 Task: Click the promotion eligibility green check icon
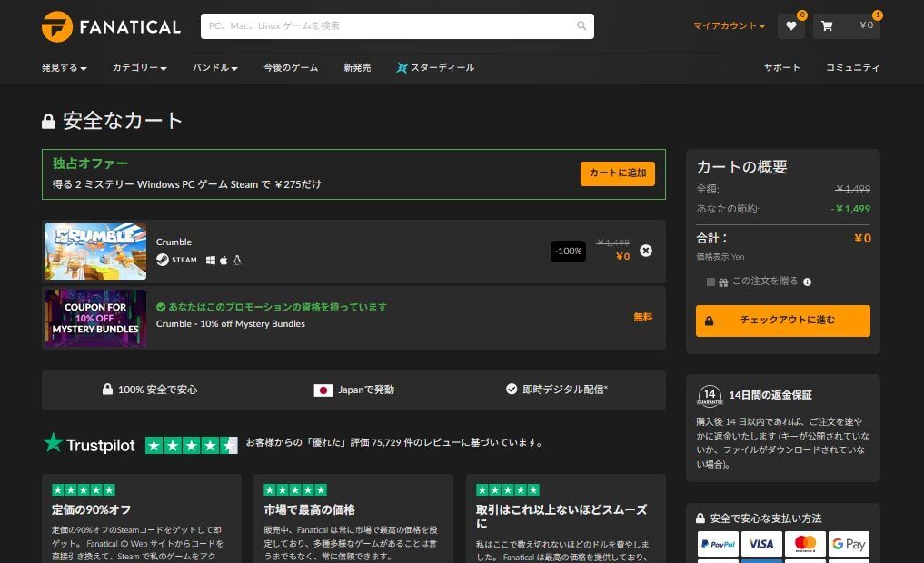[x=161, y=307]
